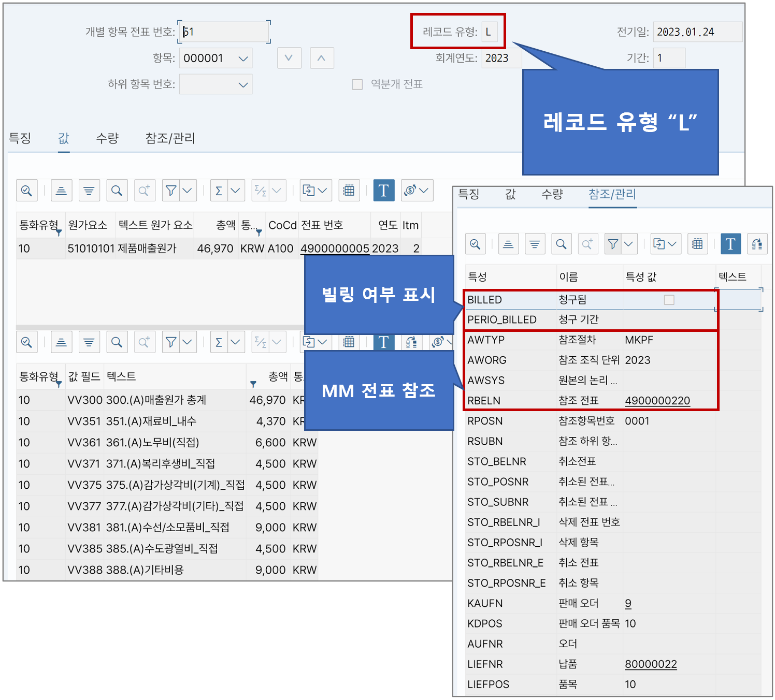Select the VV361 노무비(직접) row
The image size is (775, 700).
pos(167,443)
